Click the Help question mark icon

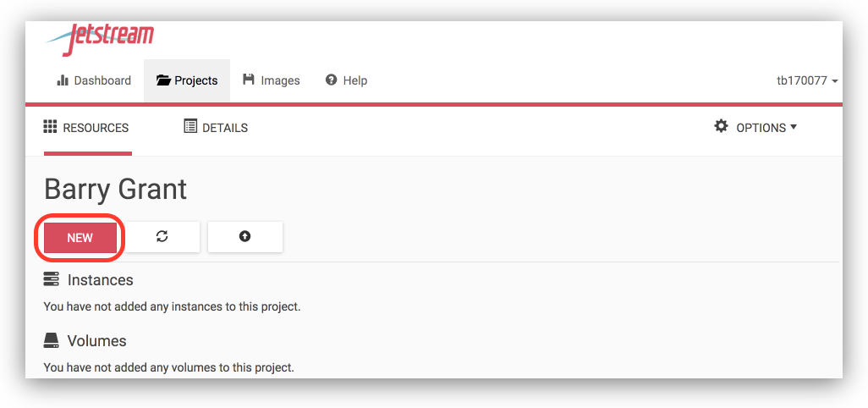tap(332, 80)
